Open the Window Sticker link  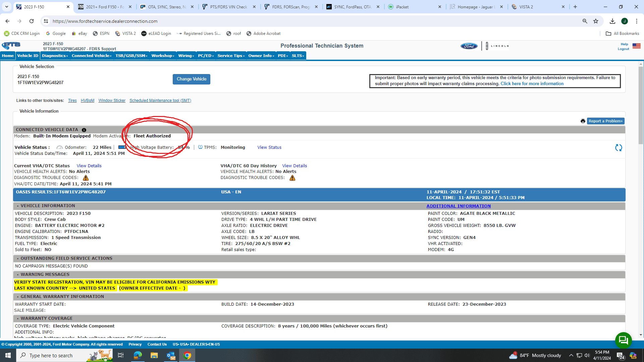pyautogui.click(x=112, y=101)
